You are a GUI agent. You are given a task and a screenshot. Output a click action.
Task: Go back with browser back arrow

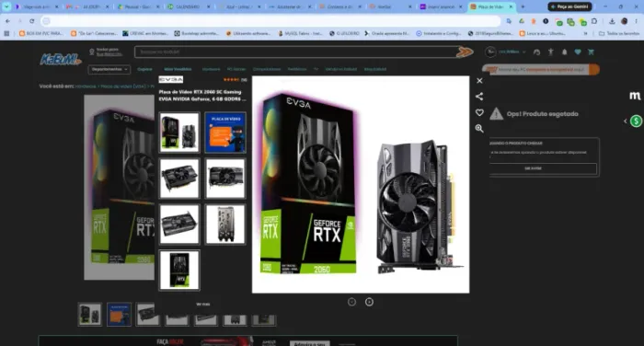(x=7, y=21)
